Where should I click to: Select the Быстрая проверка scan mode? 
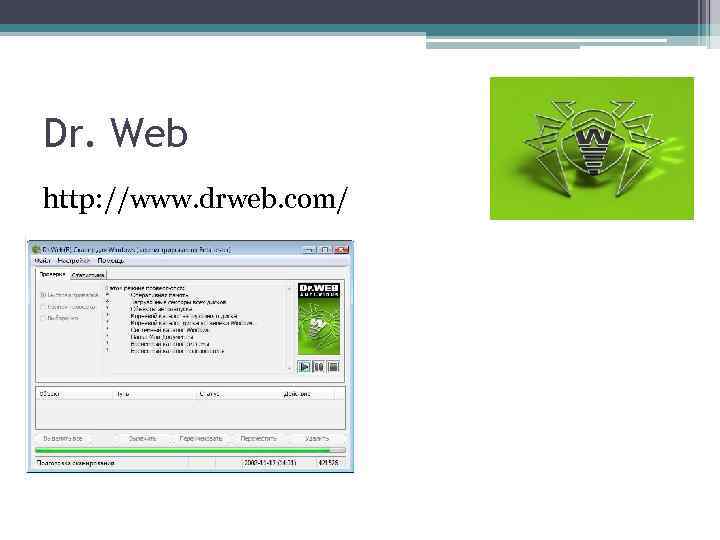point(69,295)
